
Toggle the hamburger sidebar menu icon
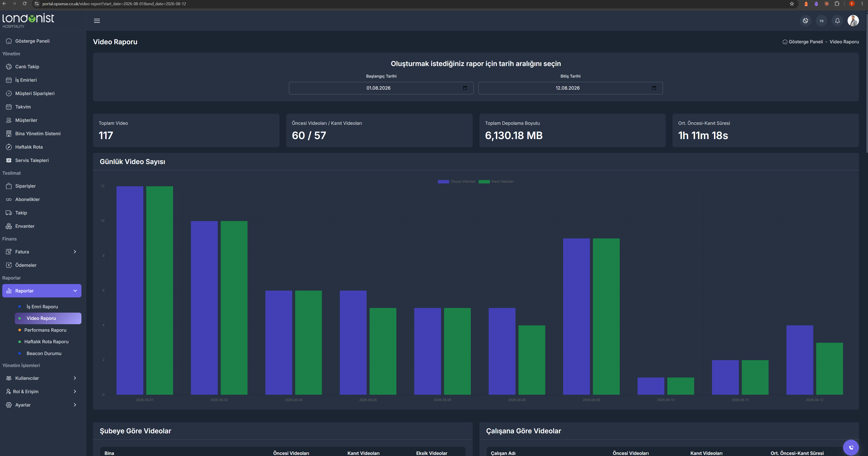point(97,21)
